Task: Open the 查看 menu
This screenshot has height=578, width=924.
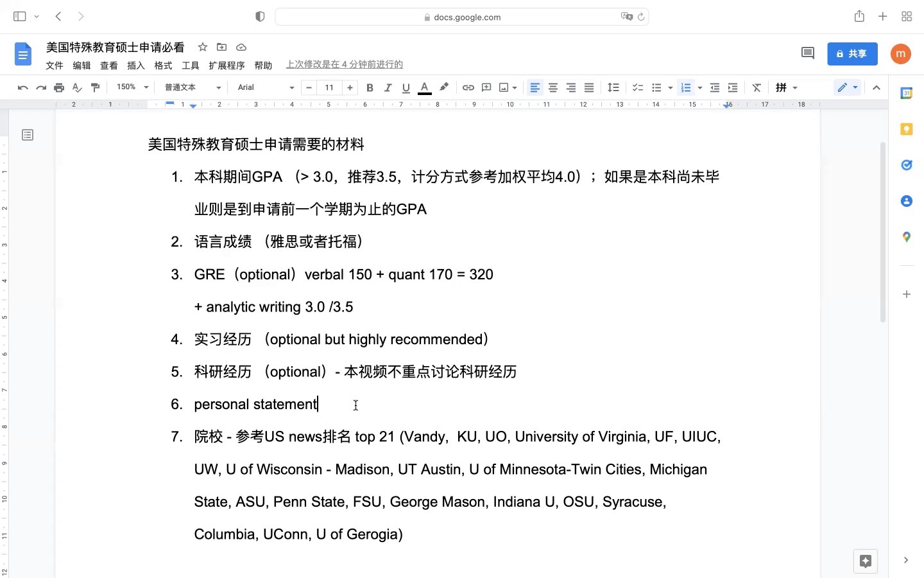Action: (109, 66)
